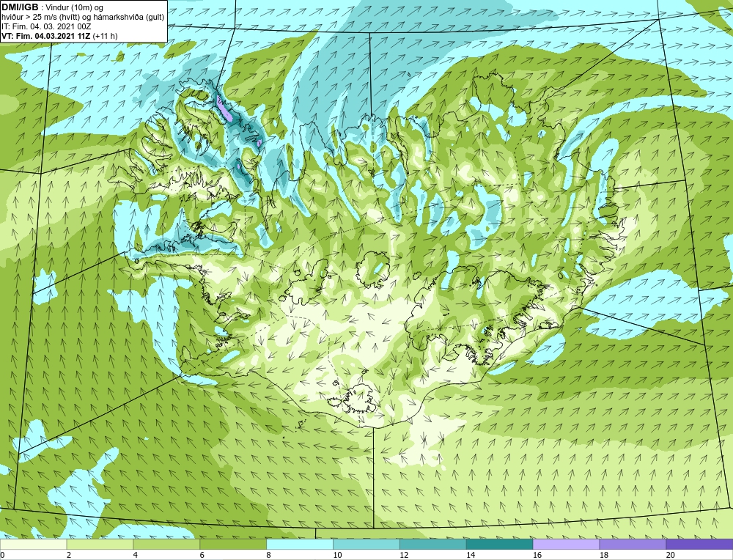Click the 16–18 m/s light purple legend swatch

point(566,545)
